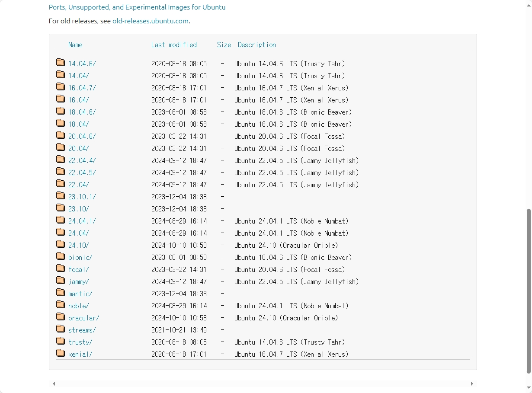Click the horizontal scrollbar right arrow
This screenshot has width=532, height=393.
[x=472, y=383]
